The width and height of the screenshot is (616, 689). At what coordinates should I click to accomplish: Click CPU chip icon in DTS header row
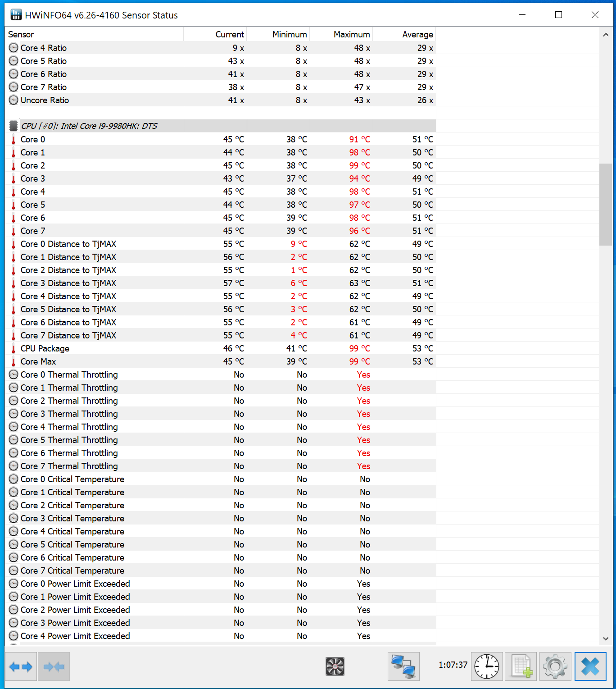(x=14, y=126)
